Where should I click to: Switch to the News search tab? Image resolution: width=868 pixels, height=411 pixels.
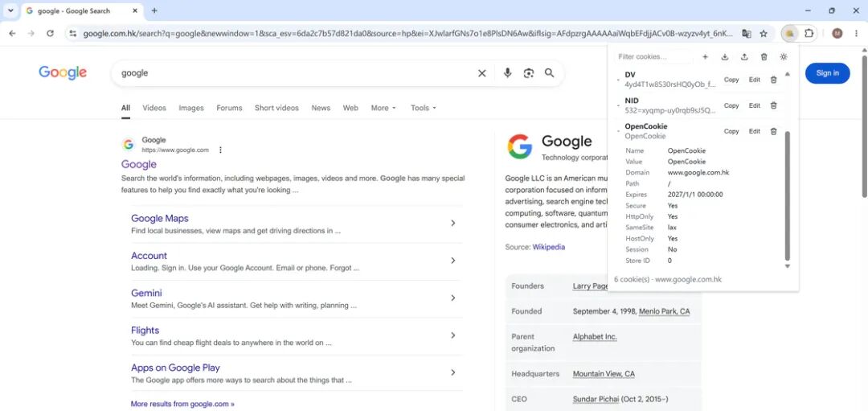coord(321,108)
